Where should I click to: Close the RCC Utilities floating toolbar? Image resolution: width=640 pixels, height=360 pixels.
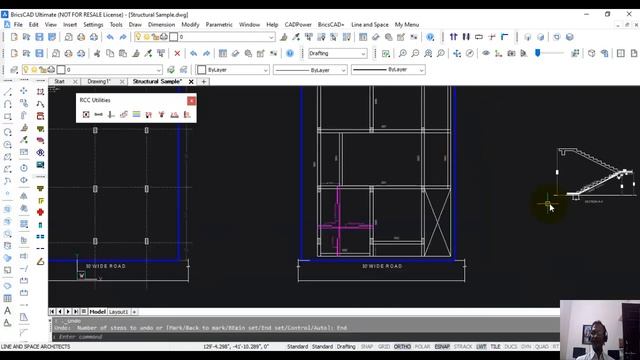point(191,101)
